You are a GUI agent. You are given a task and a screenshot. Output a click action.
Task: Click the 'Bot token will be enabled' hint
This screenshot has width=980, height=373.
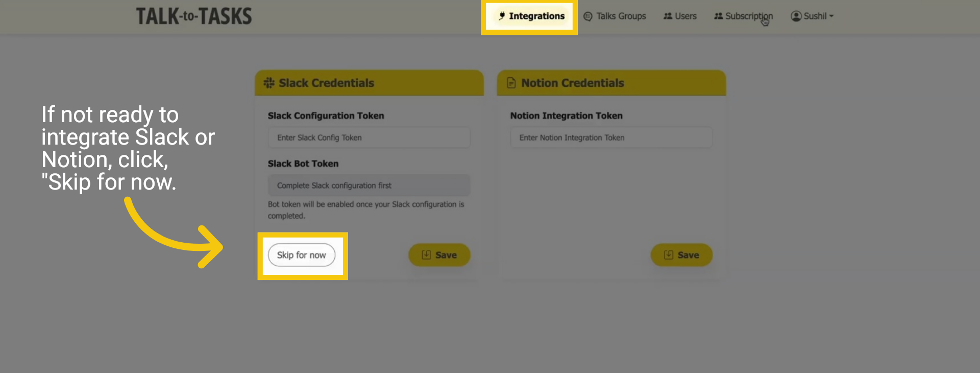point(366,210)
